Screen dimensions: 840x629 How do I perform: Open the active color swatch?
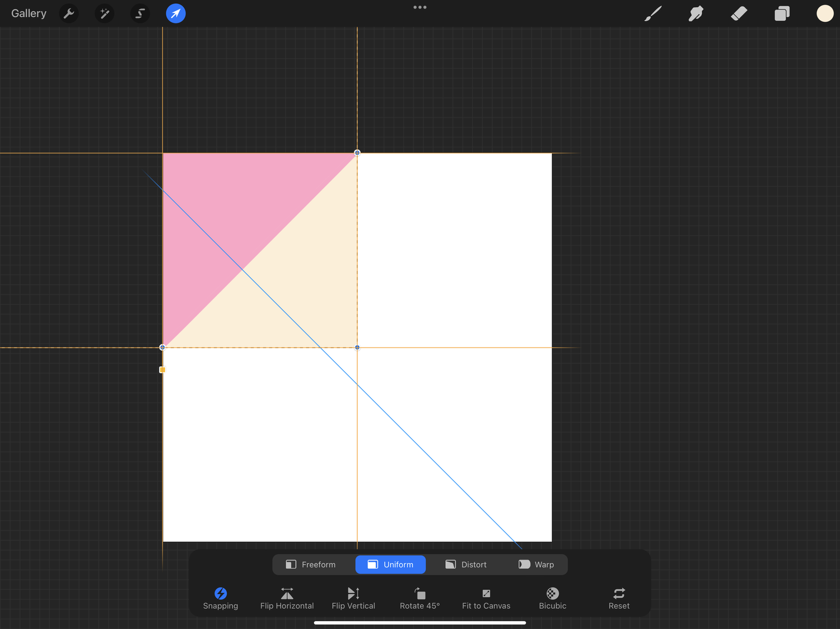[x=825, y=13]
